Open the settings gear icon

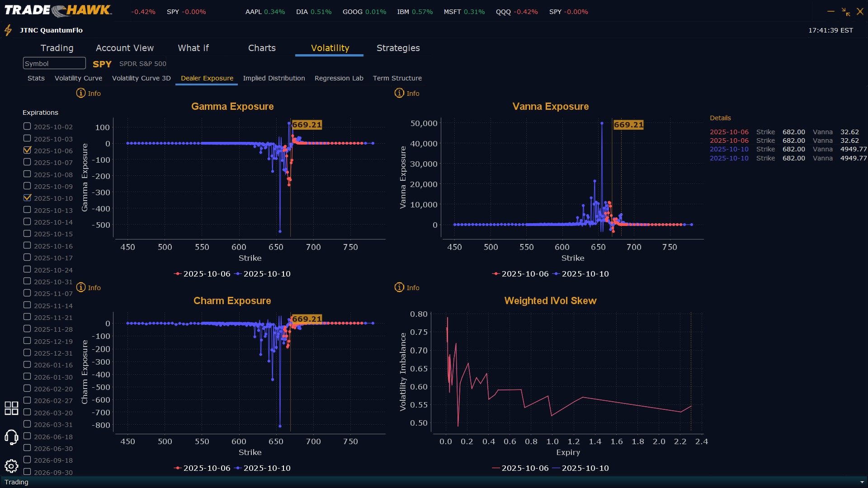coord(11,466)
